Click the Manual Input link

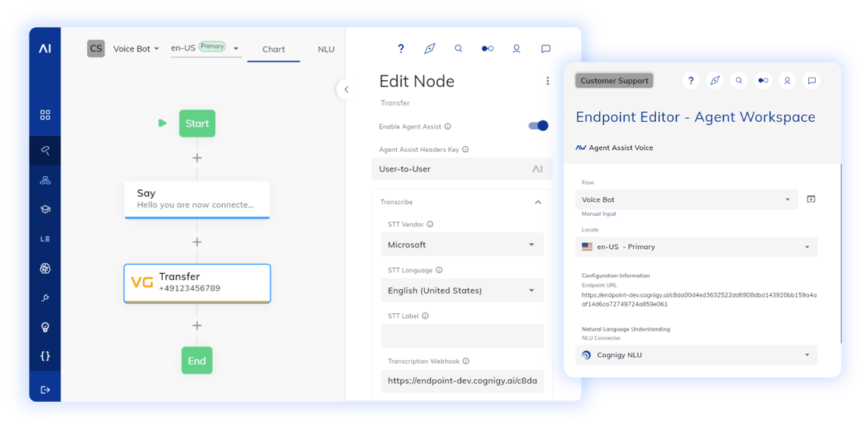click(599, 213)
